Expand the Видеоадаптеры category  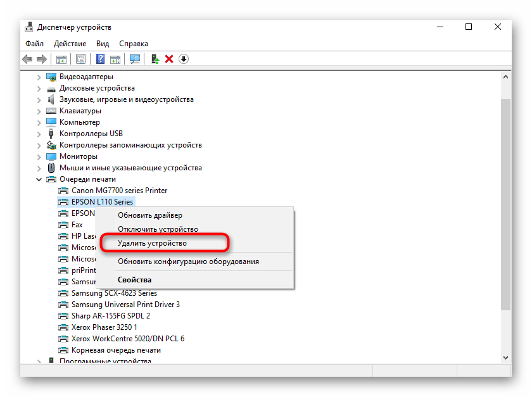click(39, 77)
